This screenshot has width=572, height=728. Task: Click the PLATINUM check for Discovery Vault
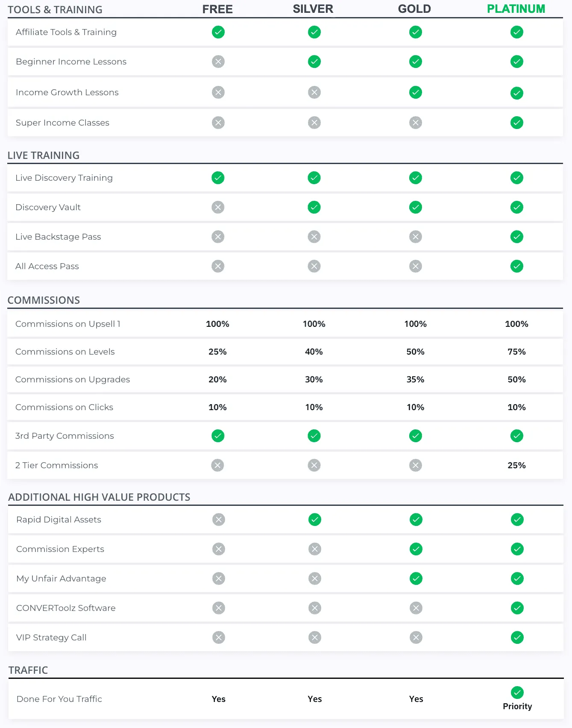pyautogui.click(x=517, y=207)
